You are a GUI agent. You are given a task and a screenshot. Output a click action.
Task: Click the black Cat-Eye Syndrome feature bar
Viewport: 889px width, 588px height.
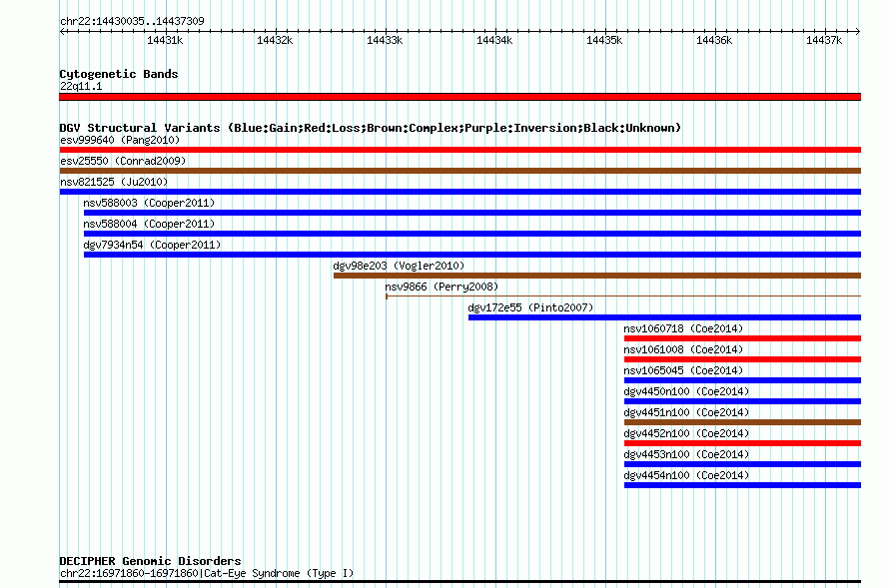coord(459,581)
